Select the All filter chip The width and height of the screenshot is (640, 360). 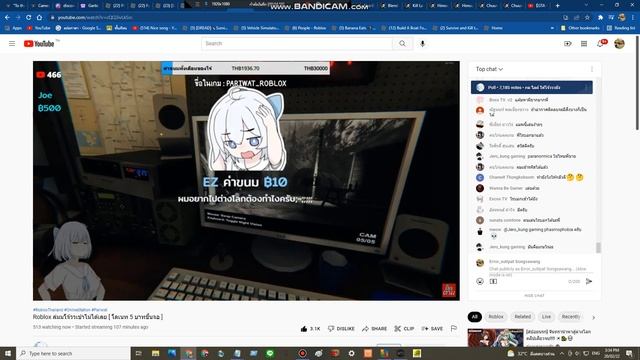point(474,317)
